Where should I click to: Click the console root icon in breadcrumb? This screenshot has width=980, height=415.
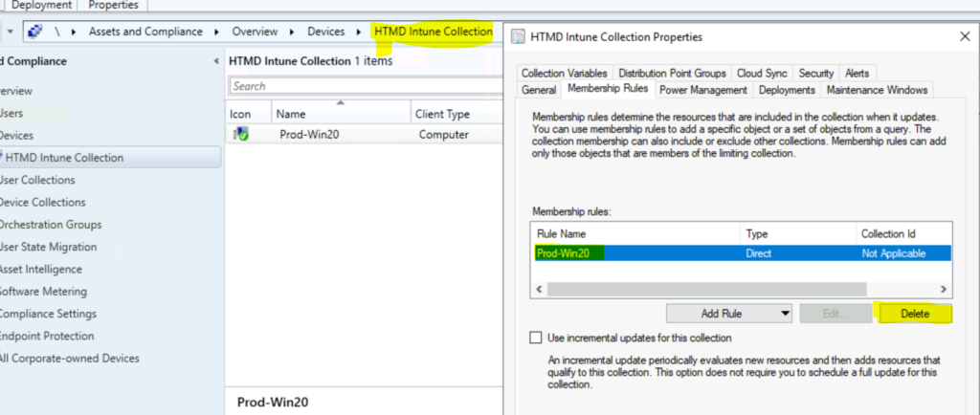point(35,32)
